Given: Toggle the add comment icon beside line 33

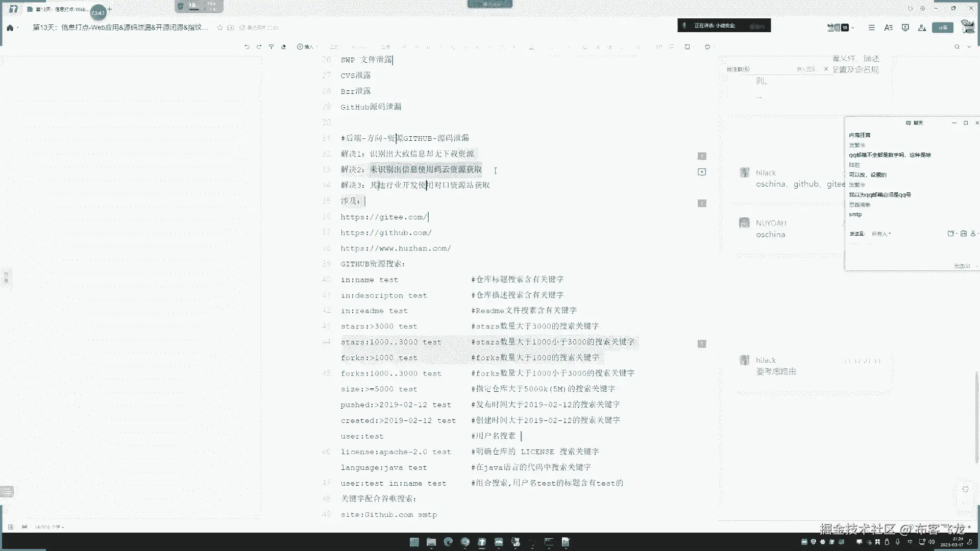Looking at the screenshot, I should [702, 172].
